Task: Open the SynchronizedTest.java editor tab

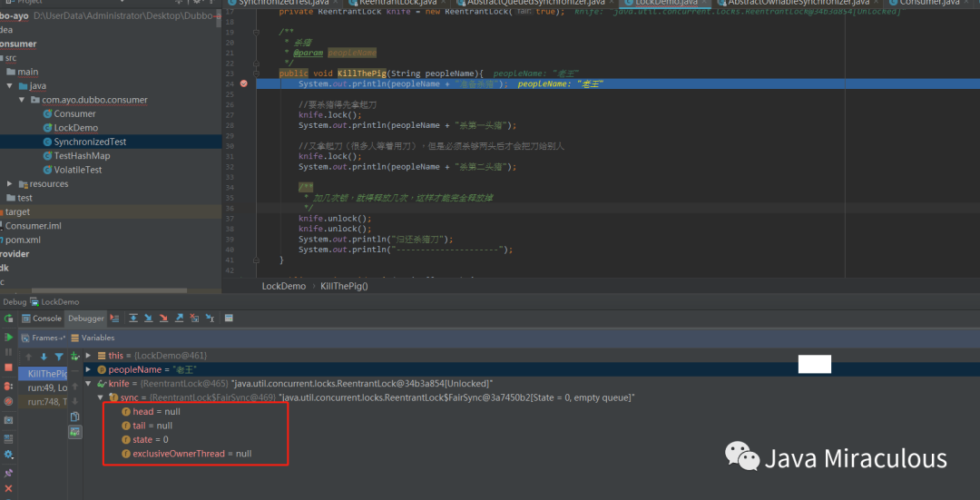Action: coord(282,3)
